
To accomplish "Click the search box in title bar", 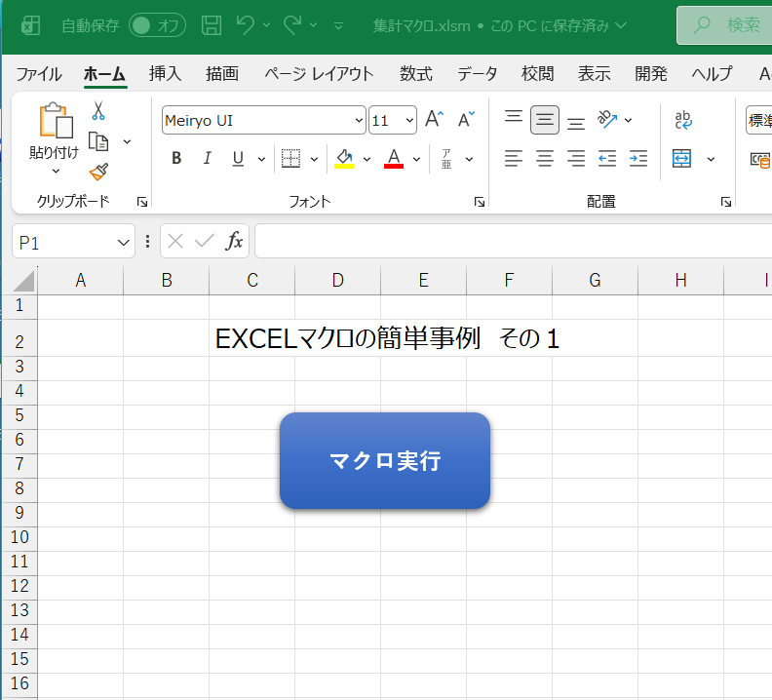I will click(x=726, y=25).
